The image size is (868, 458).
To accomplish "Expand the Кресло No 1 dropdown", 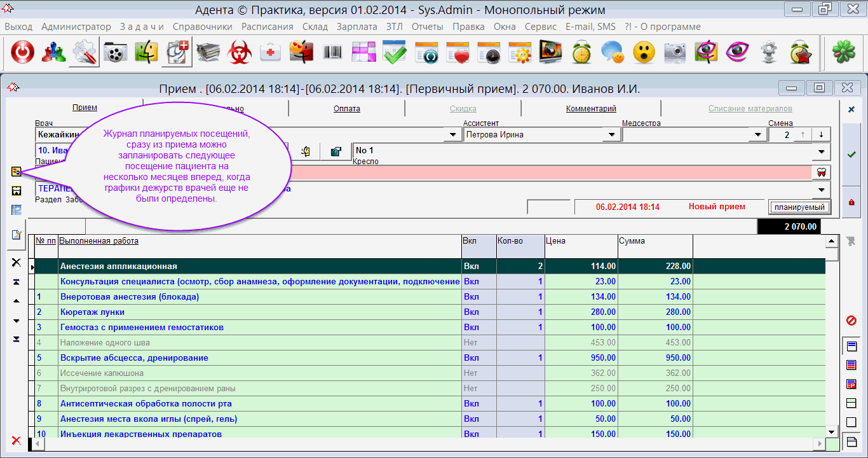I will pyautogui.click(x=822, y=151).
